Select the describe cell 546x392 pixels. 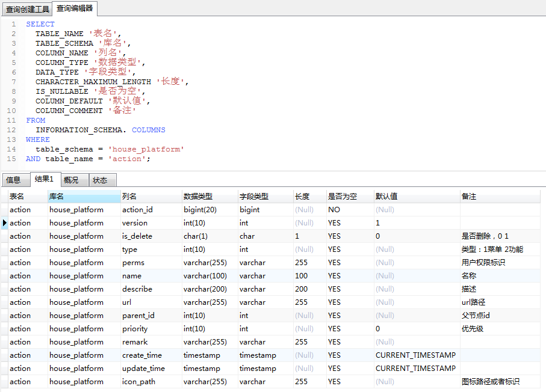point(151,289)
